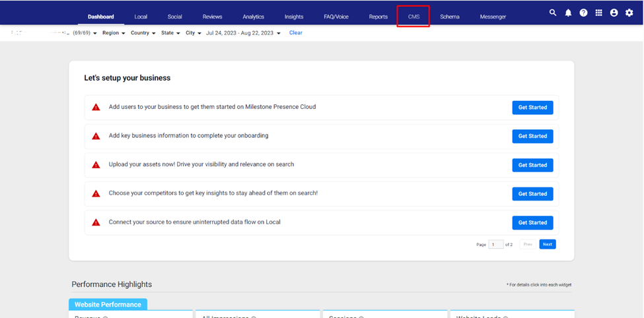The height and width of the screenshot is (318, 644).
Task: Click warning icon beside Upload your assets row
Action: pos(96,165)
